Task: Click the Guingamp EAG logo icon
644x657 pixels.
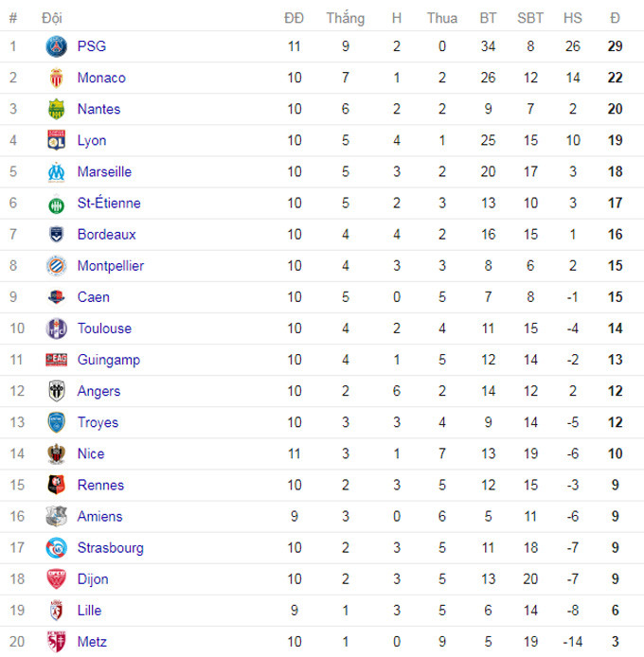Action: [56, 360]
